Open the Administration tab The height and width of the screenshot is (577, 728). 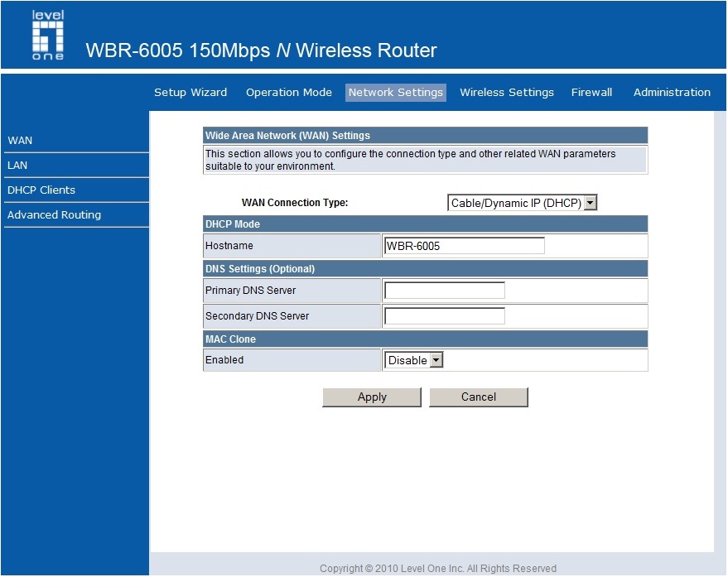tap(672, 93)
